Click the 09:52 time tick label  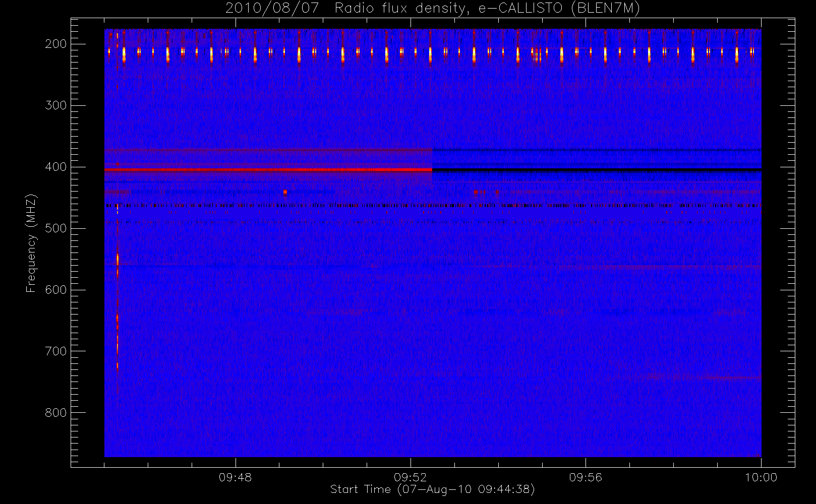tap(411, 477)
